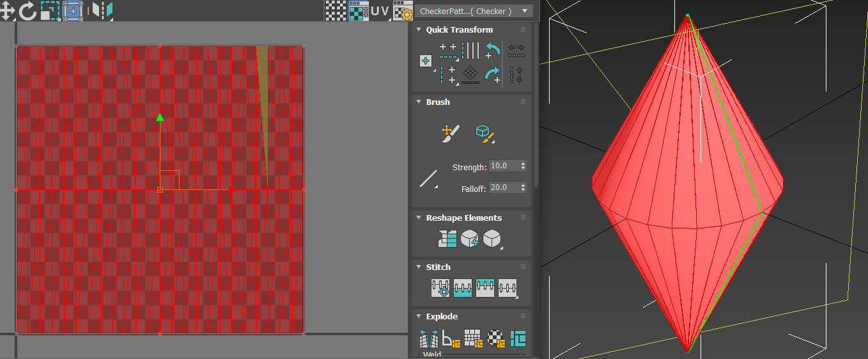868x359 pixels.
Task: Click the Falloff value field
Action: (504, 187)
